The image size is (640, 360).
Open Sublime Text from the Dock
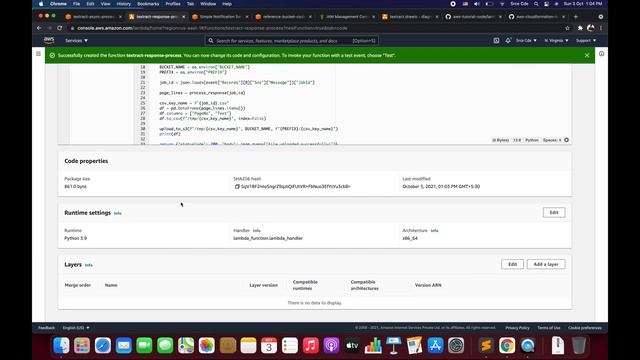486,345
